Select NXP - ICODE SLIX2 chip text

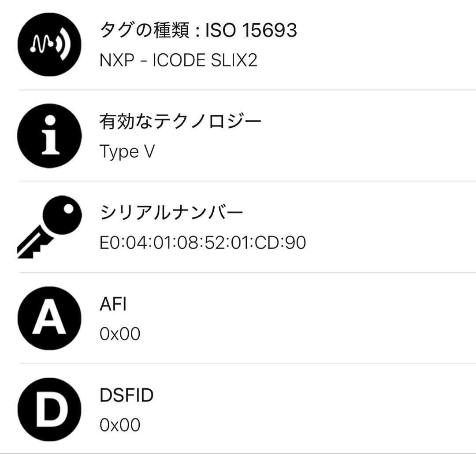coord(178,60)
